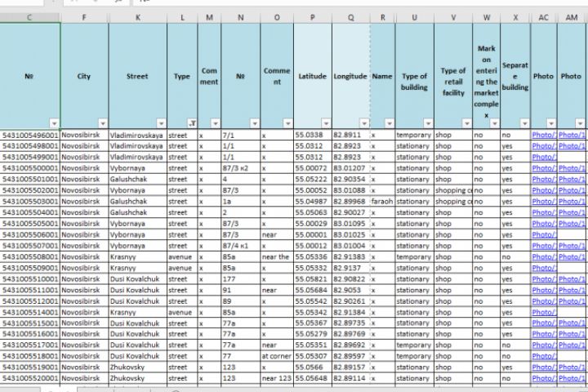Open the Comment filter dropdown in column O
This screenshot has width=588, height=392.
pos(287,123)
